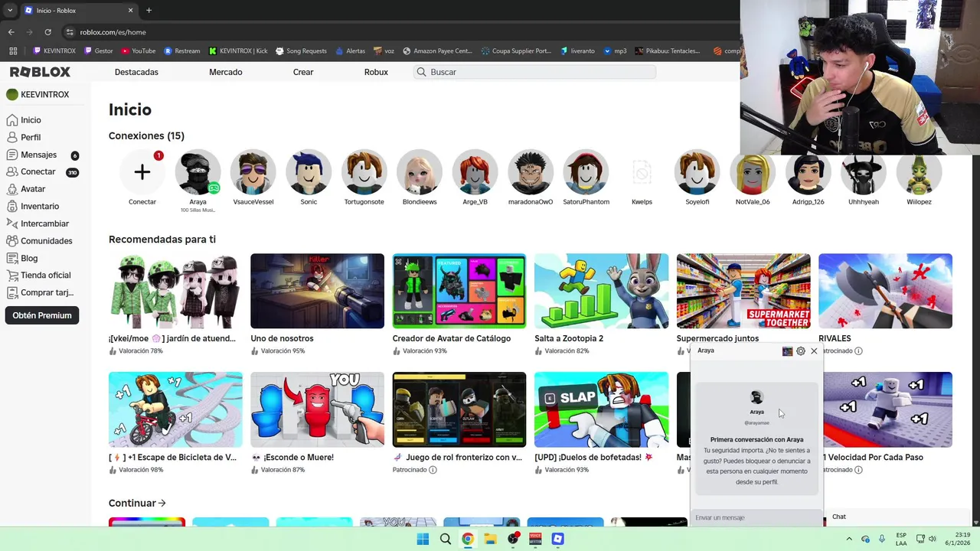Open maradonaOwO connection avatar
The image size is (980, 551).
(x=531, y=172)
